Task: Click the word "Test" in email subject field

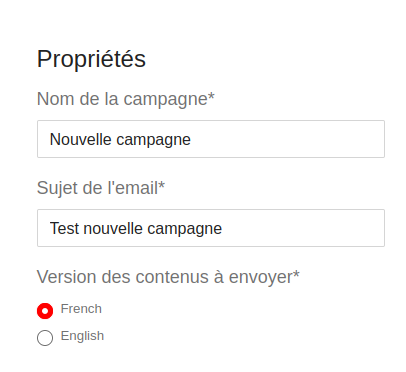Action: (64, 228)
